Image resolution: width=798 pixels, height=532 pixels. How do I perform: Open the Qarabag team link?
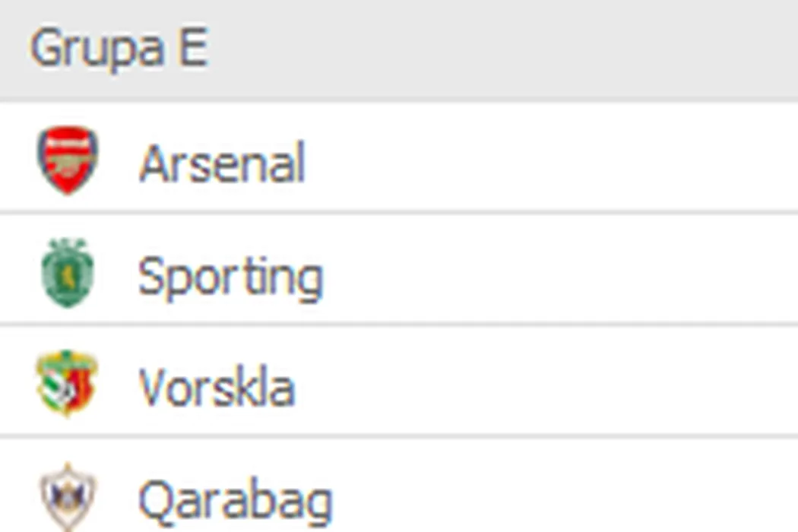click(235, 499)
